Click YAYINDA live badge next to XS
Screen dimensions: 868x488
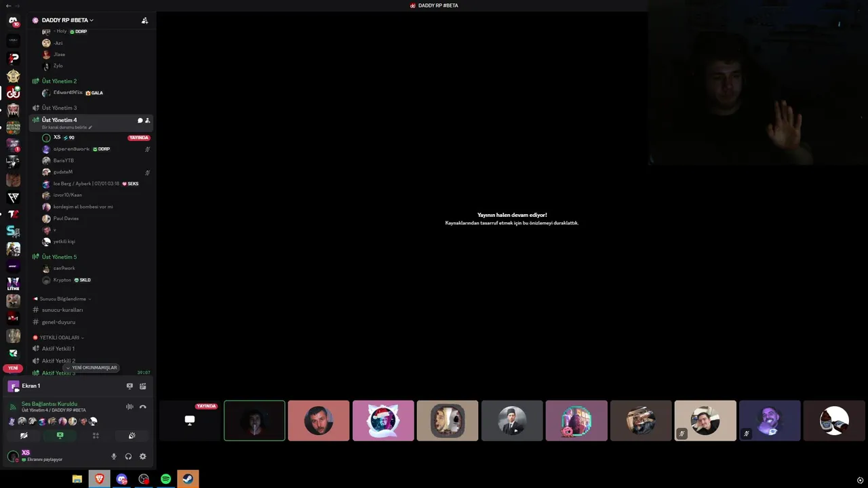coord(139,138)
